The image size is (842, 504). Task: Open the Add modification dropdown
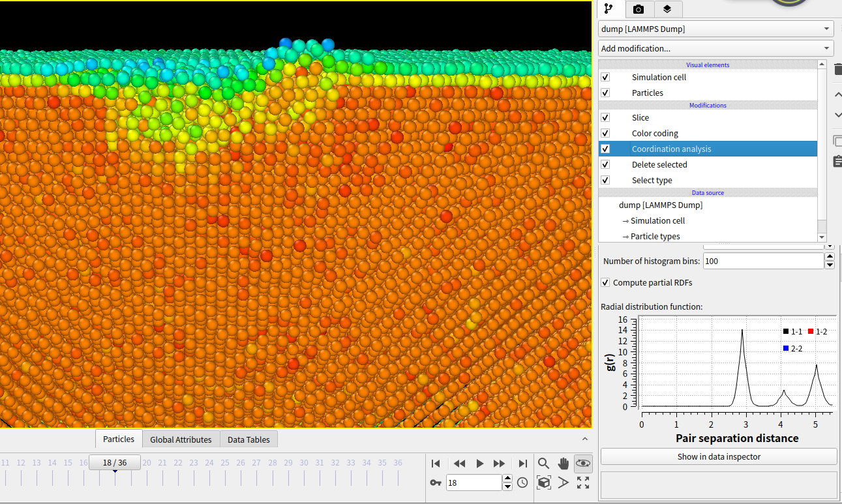coord(715,48)
